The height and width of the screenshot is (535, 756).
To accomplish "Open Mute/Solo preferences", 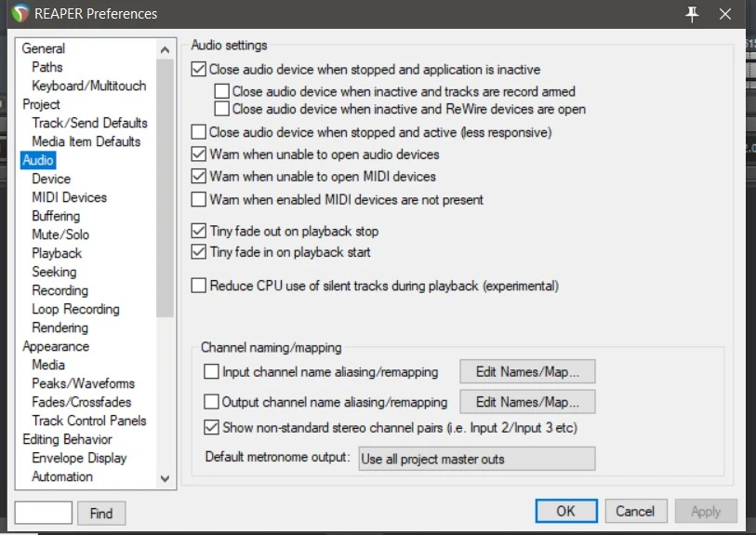I will [60, 234].
